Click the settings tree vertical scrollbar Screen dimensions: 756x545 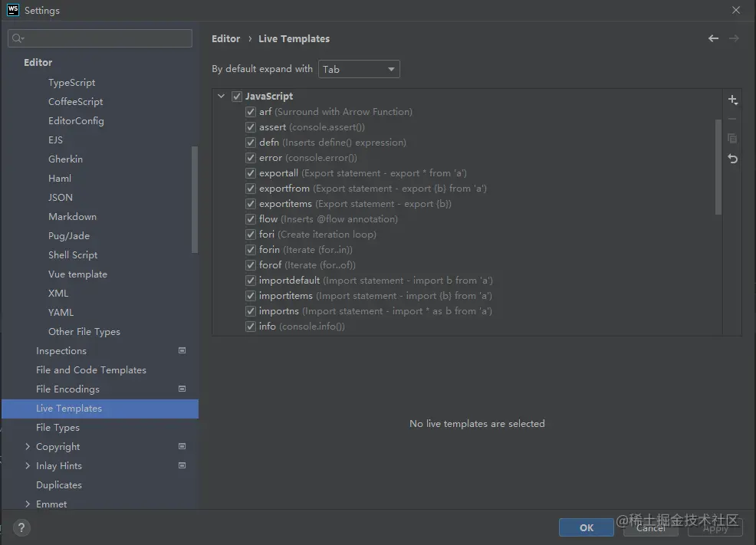[195, 199]
